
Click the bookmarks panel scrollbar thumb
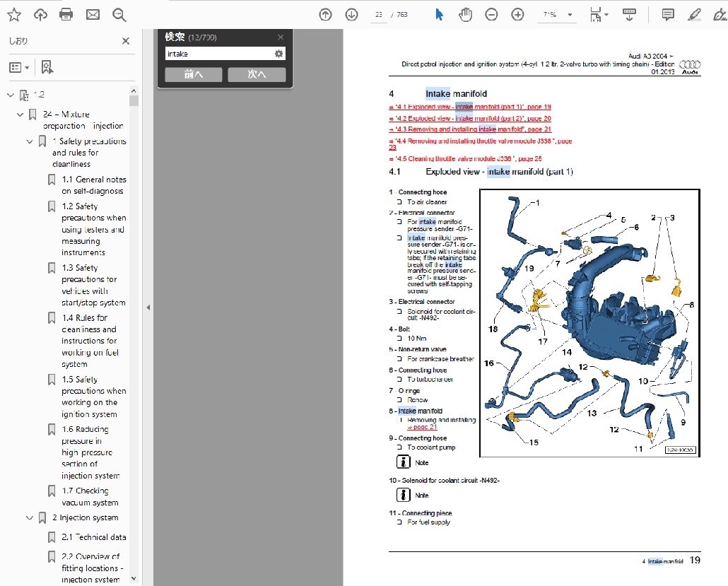coord(134,101)
